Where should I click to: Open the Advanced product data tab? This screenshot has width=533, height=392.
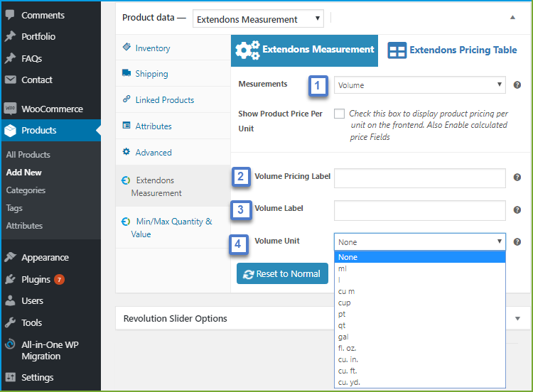(x=173, y=152)
